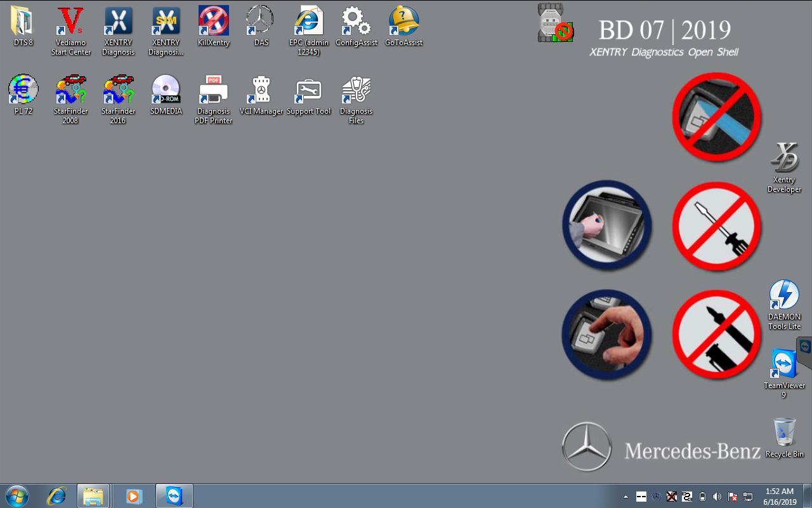
Task: Launch Internet Explorer from the taskbar
Action: click(56, 496)
